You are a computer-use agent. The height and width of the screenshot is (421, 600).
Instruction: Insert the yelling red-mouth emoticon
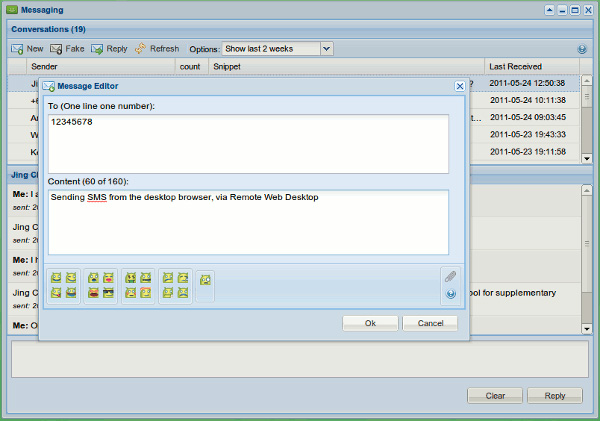[93, 293]
